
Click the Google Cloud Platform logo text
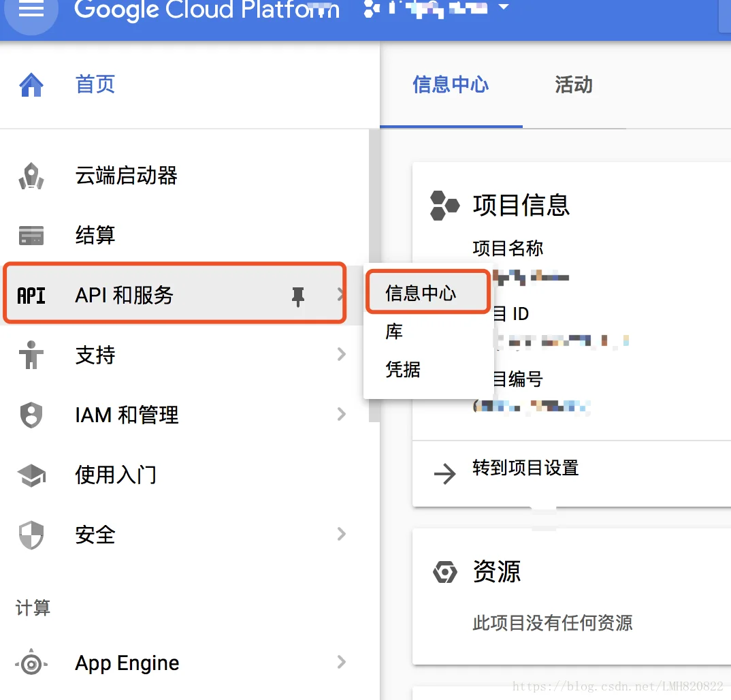[x=207, y=9]
